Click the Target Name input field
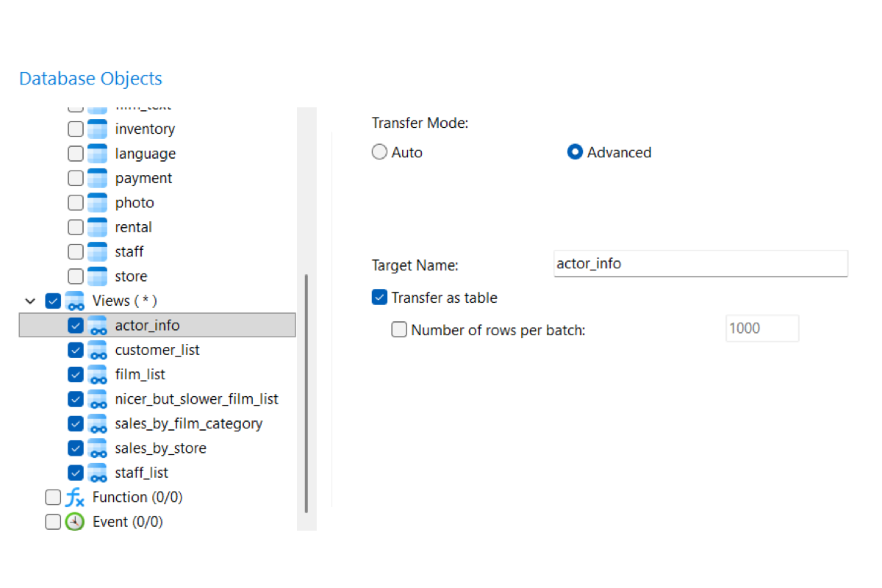The height and width of the screenshot is (588, 882). click(700, 263)
